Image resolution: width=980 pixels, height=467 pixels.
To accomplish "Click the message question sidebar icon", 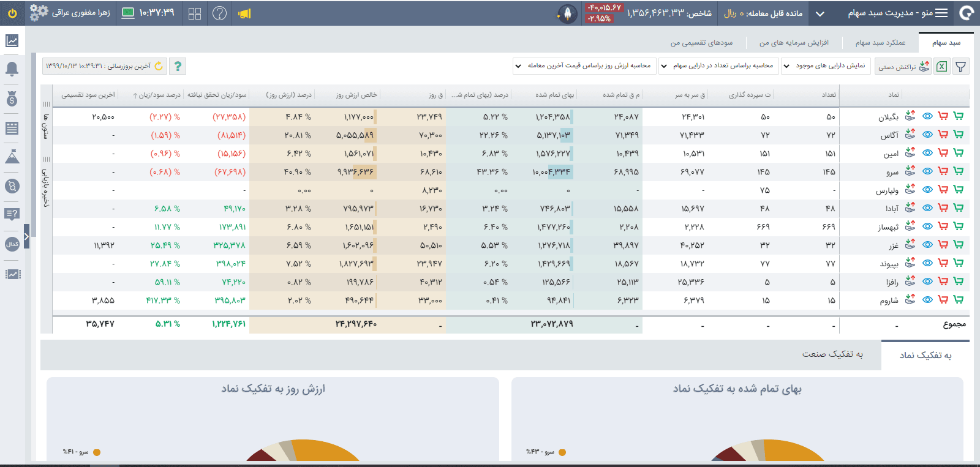I will 12,214.
